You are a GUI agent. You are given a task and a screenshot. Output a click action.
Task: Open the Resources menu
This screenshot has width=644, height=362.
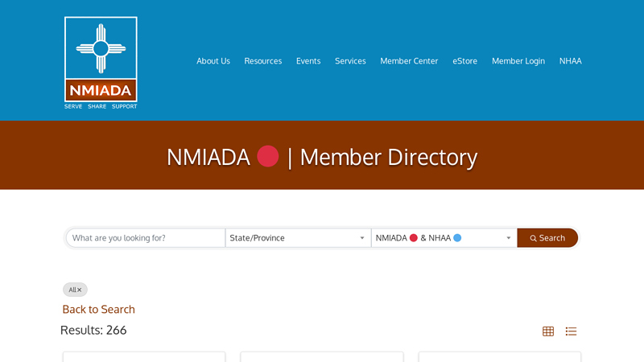[x=263, y=61]
